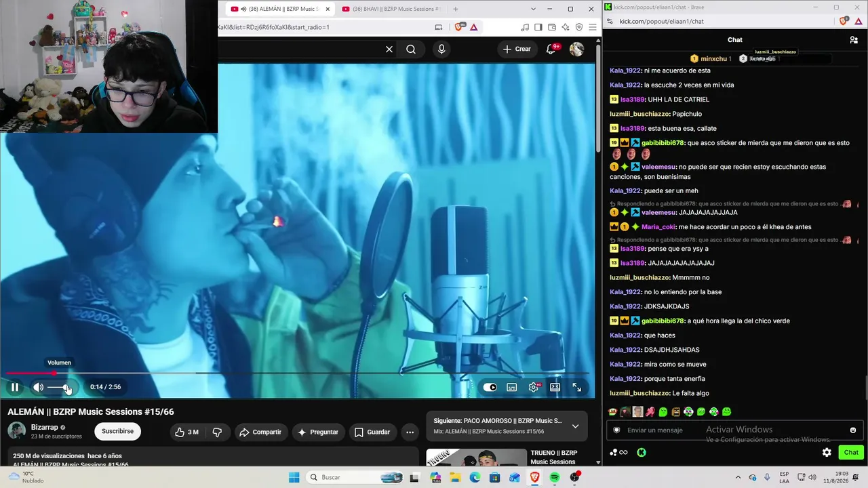868x488 pixels.
Task: Click the browser address bar URL
Action: point(273,27)
